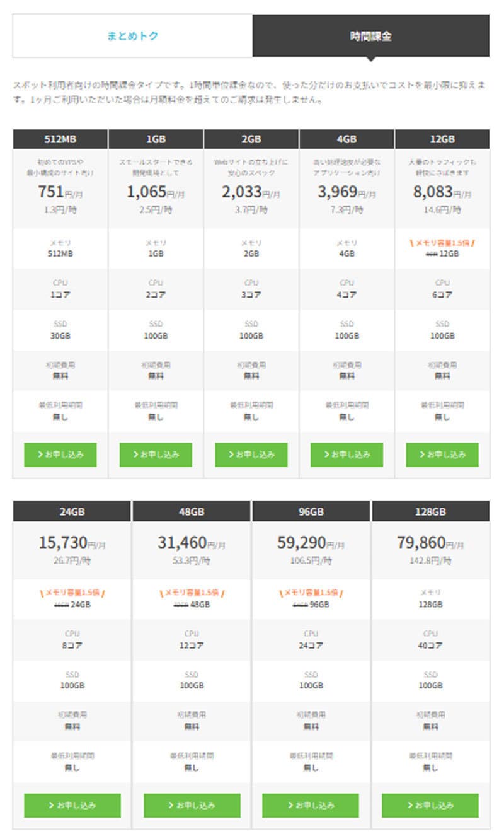
Task: Sign up for the 4GB plan
Action: tap(346, 455)
